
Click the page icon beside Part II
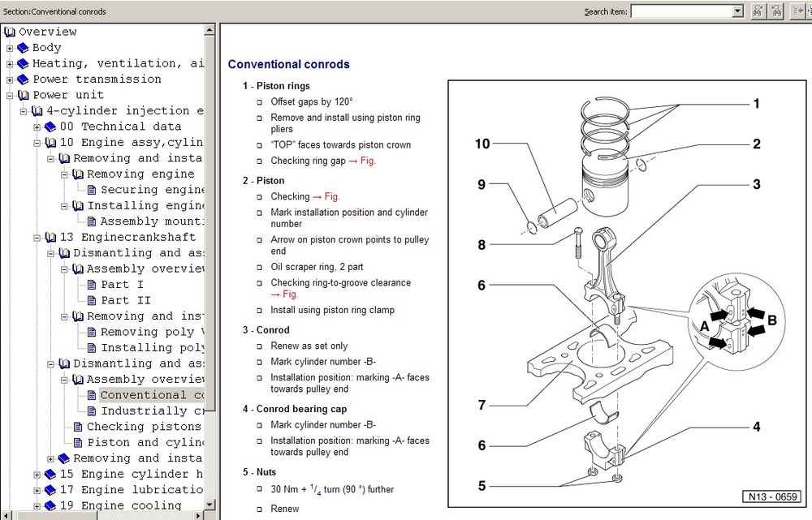92,300
